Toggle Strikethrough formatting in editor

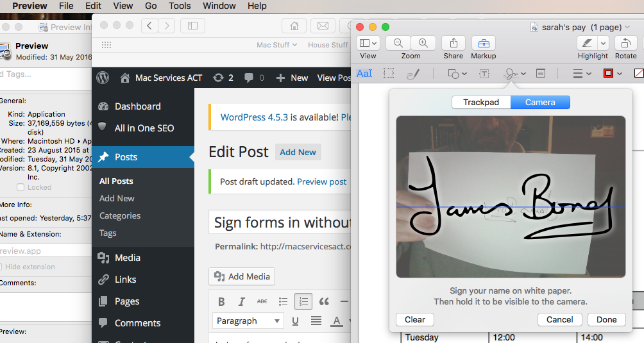(262, 301)
